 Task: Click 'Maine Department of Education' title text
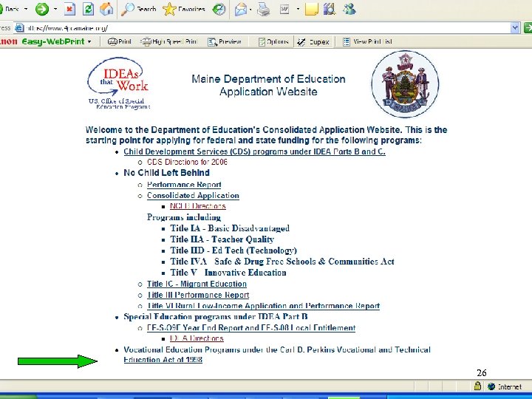(268, 79)
